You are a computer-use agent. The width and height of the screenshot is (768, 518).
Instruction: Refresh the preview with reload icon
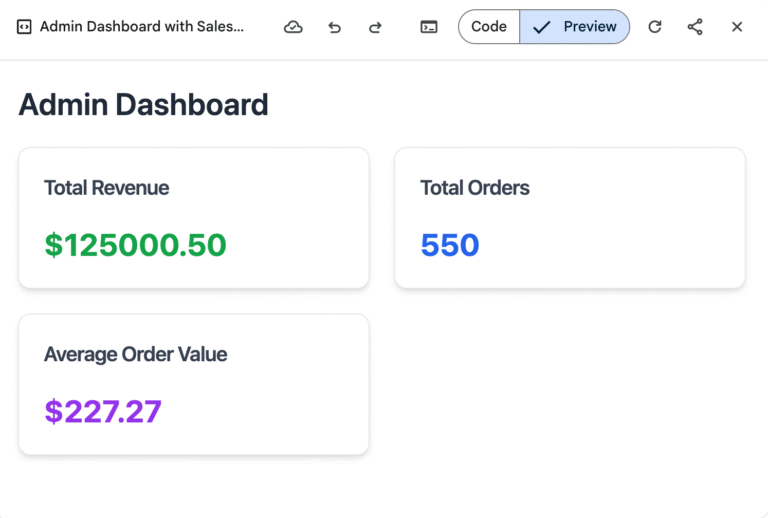click(x=655, y=27)
